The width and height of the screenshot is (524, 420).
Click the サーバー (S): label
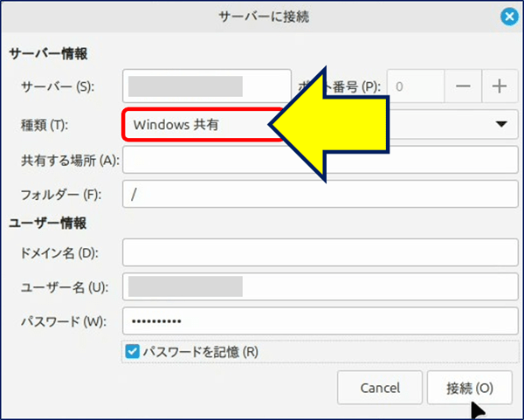58,86
